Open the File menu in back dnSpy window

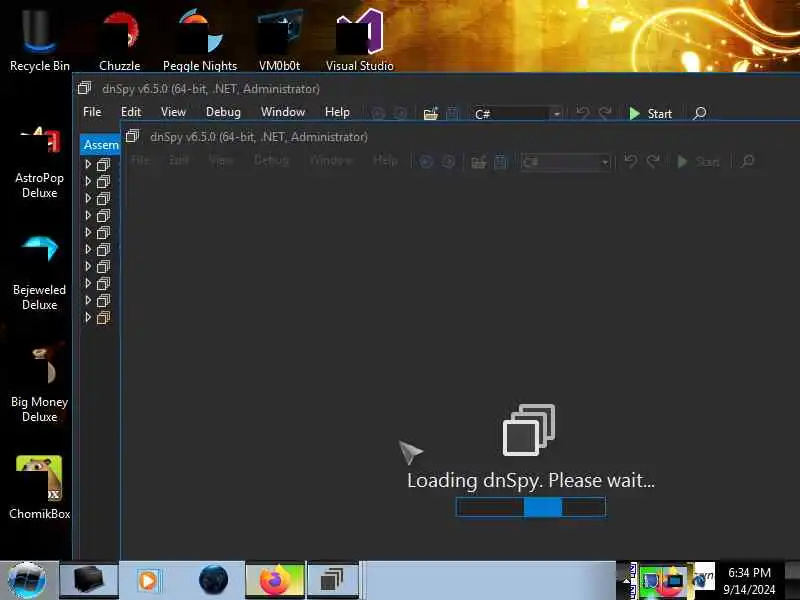[92, 112]
